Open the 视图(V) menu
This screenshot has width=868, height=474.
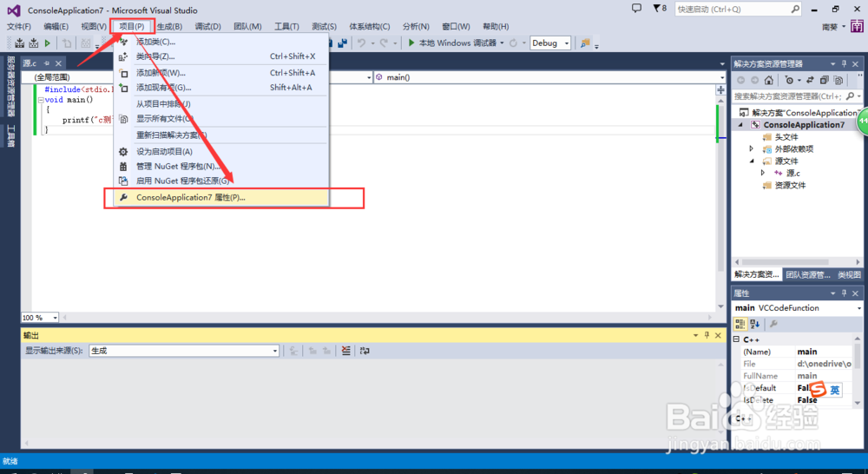pos(94,26)
